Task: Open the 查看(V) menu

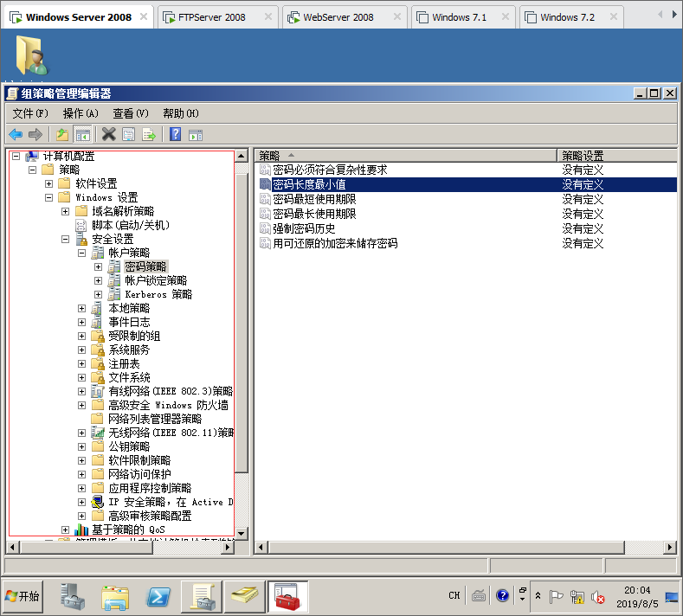Action: pos(131,113)
